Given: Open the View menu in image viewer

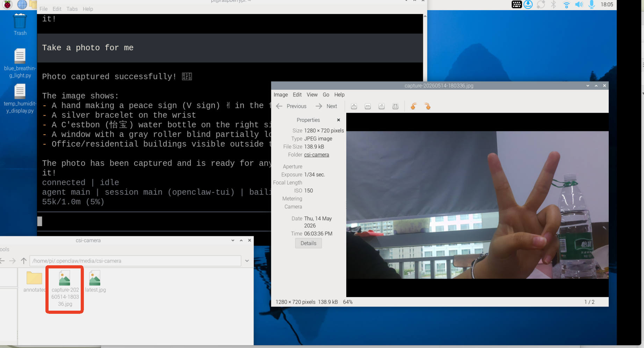Looking at the screenshot, I should (312, 95).
